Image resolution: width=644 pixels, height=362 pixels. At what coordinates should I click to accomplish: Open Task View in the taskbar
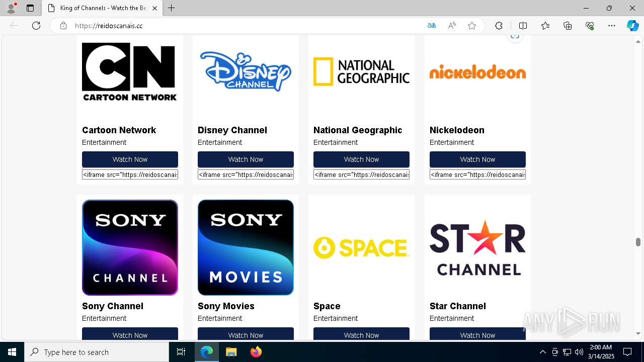[181, 352]
